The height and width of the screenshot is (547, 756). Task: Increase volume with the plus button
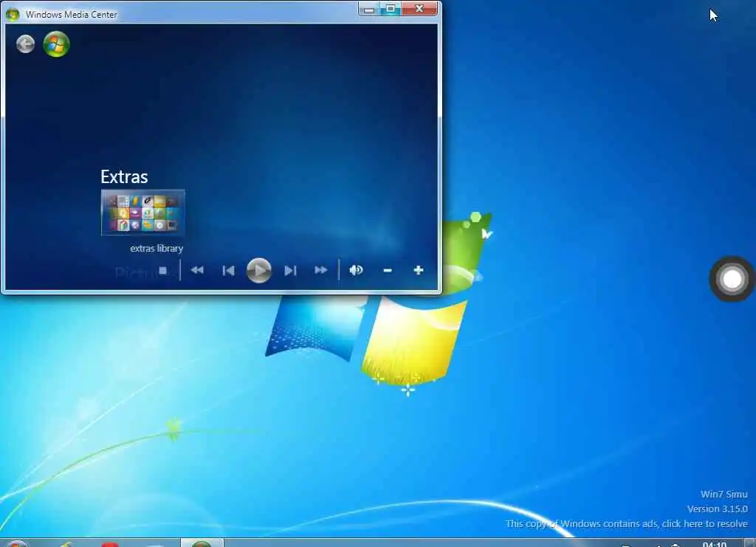point(419,270)
